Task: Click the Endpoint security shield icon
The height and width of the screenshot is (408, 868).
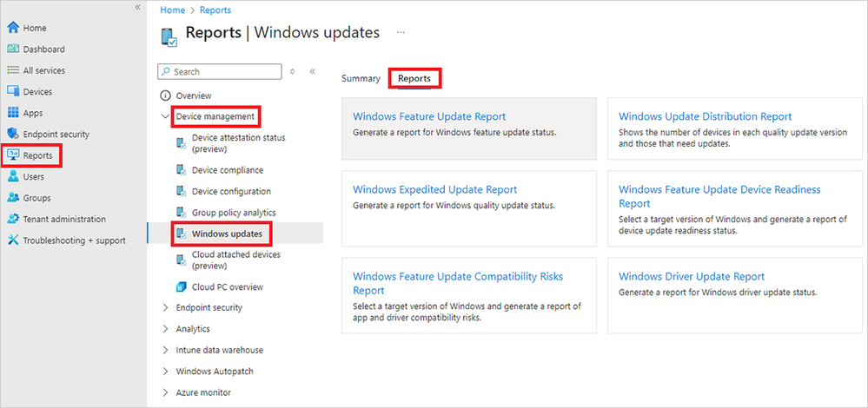Action: [13, 134]
